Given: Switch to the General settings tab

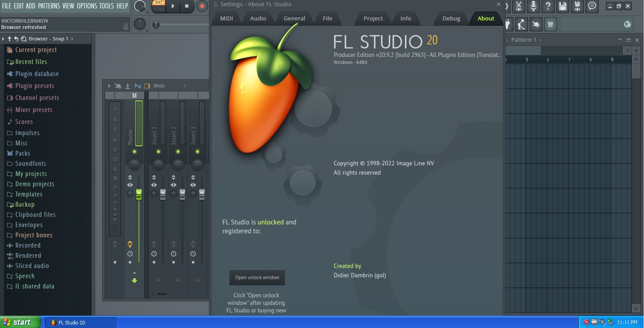Looking at the screenshot, I should click(294, 18).
